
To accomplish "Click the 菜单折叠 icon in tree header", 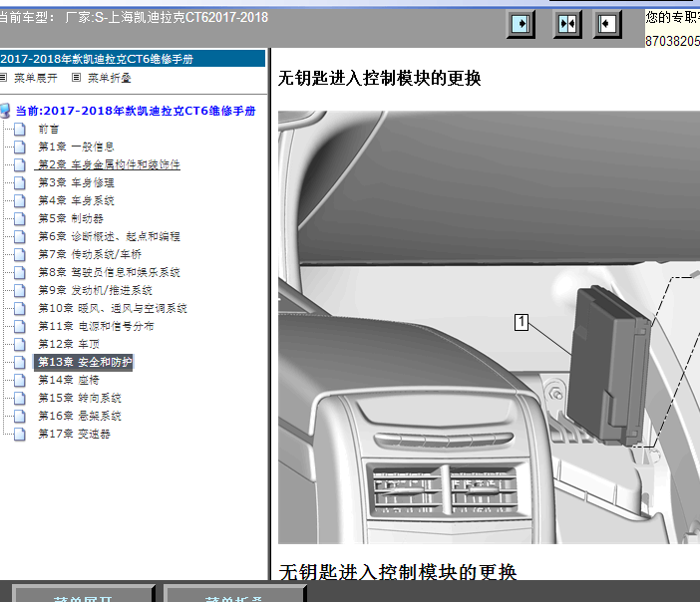I will click(x=77, y=78).
